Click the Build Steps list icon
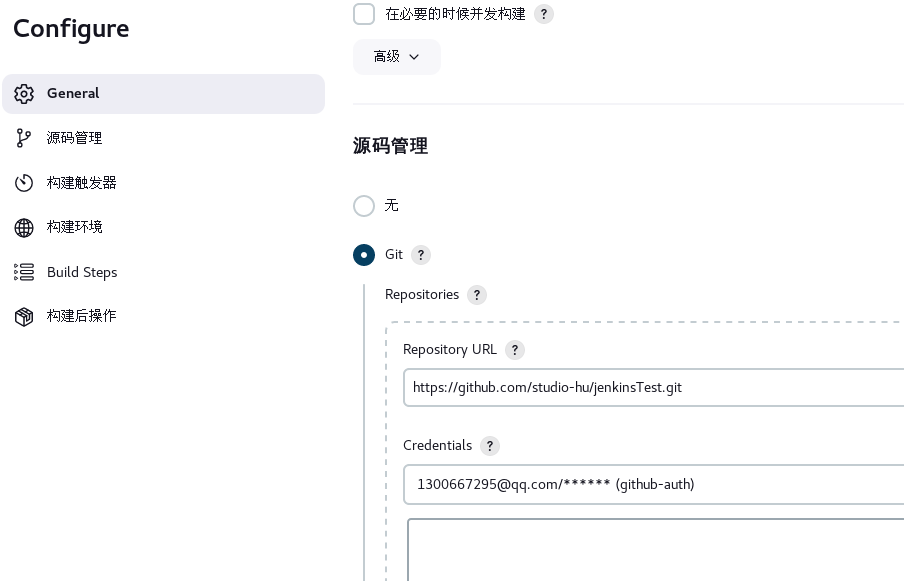The width and height of the screenshot is (904, 581). 24,272
